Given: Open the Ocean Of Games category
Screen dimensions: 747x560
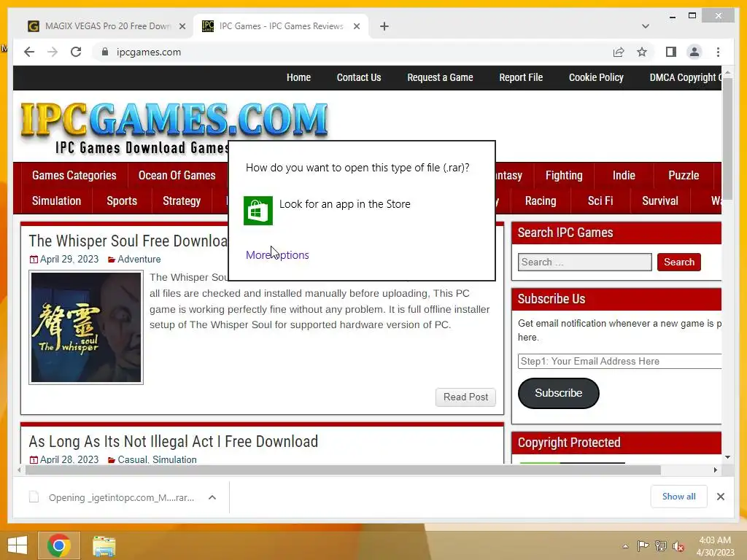Looking at the screenshot, I should click(177, 175).
